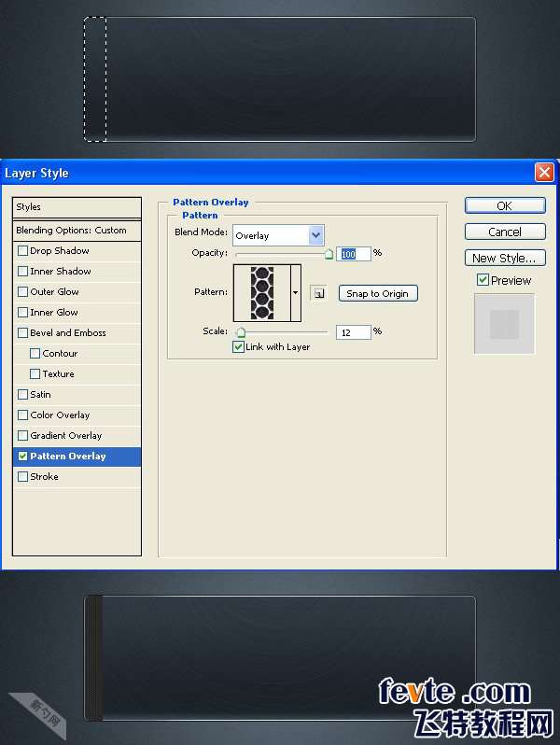Click the Opacity value field
Viewport: 560px width, 745px height.
pos(353,253)
